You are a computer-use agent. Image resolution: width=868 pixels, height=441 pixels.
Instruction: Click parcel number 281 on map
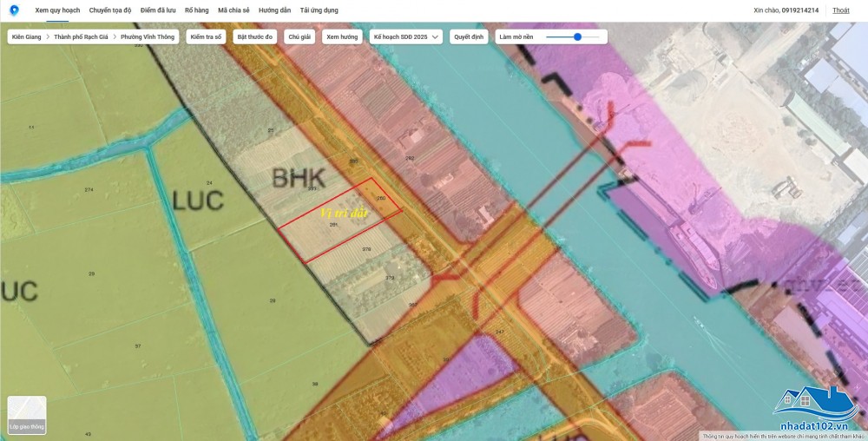point(333,225)
